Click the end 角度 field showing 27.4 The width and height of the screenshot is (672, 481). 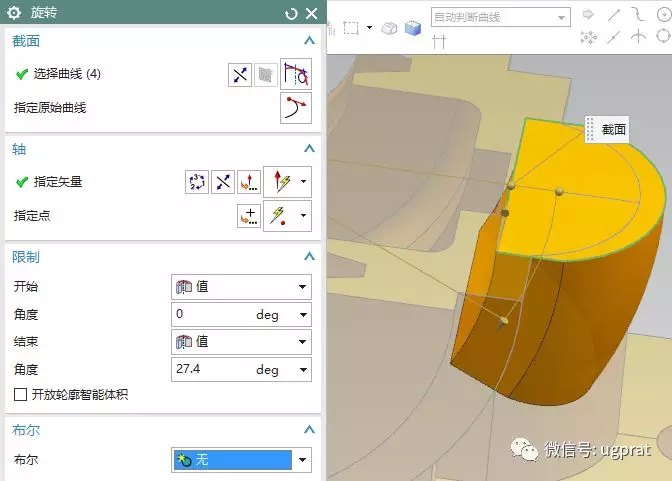[x=212, y=369]
